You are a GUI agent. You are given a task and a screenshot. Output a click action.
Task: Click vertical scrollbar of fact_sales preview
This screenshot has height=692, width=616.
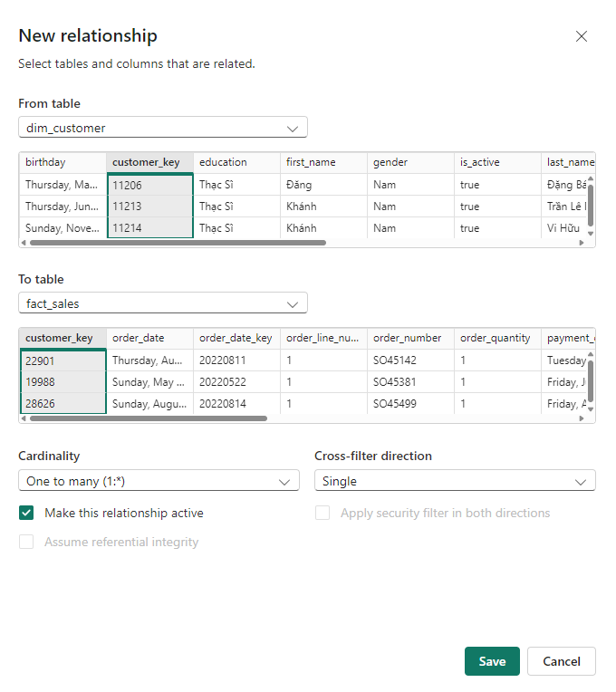pos(591,381)
